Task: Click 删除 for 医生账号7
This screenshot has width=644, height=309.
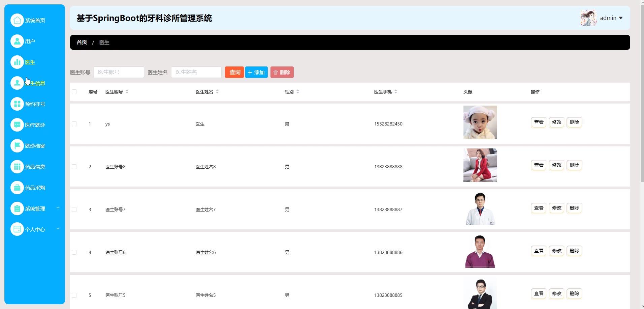Action: tap(574, 208)
